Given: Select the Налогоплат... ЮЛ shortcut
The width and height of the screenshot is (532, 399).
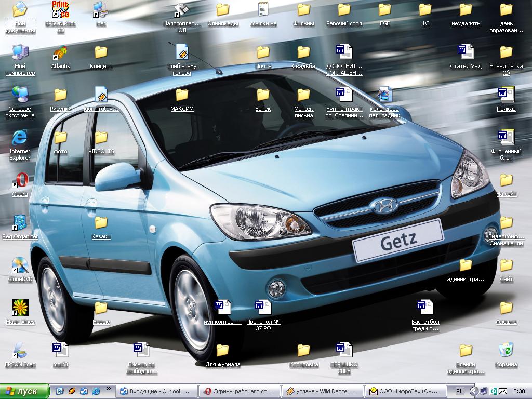Looking at the screenshot, I should click(x=182, y=17).
